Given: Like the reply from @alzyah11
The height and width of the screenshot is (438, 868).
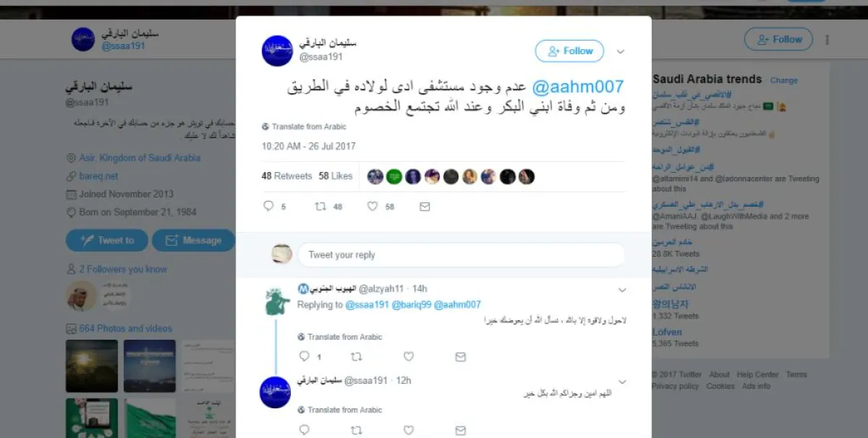Looking at the screenshot, I should pos(408,356).
